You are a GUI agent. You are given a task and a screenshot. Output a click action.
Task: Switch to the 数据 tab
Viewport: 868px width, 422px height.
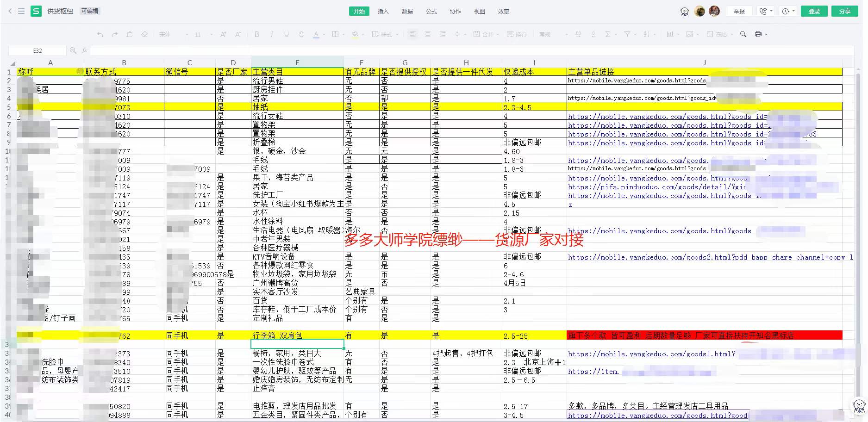(x=407, y=11)
